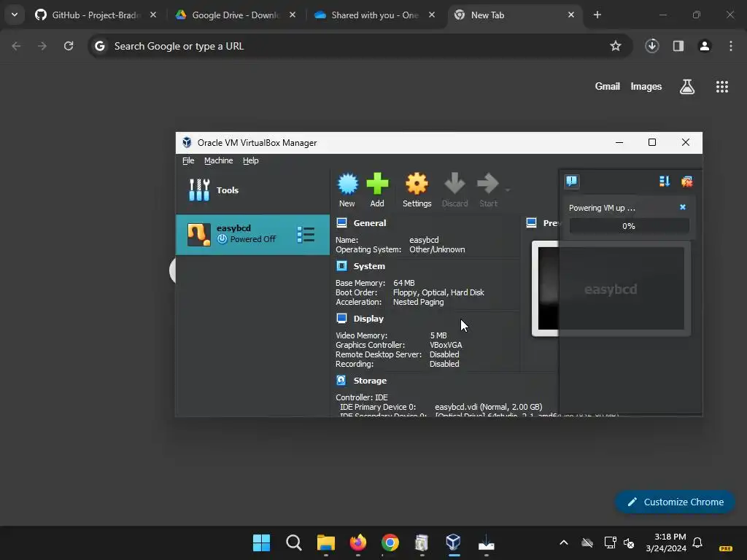Switch to the Google Drive tab

click(x=236, y=15)
